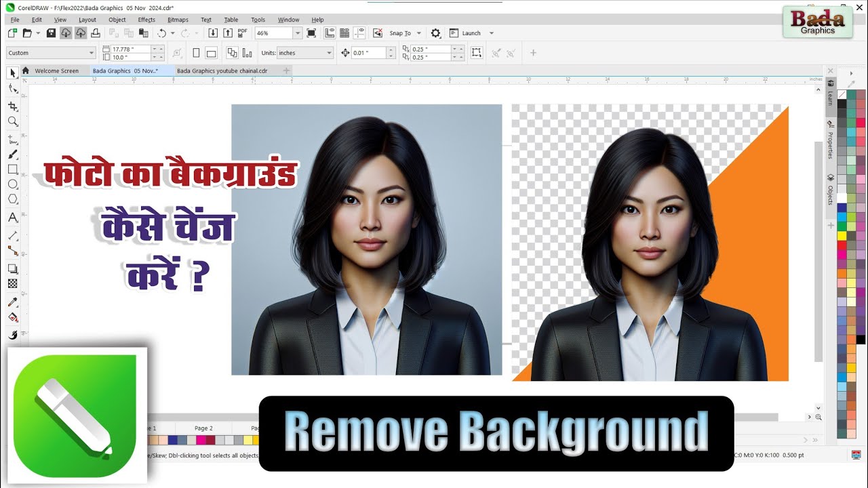
Task: Click the New document icon
Action: click(x=13, y=33)
